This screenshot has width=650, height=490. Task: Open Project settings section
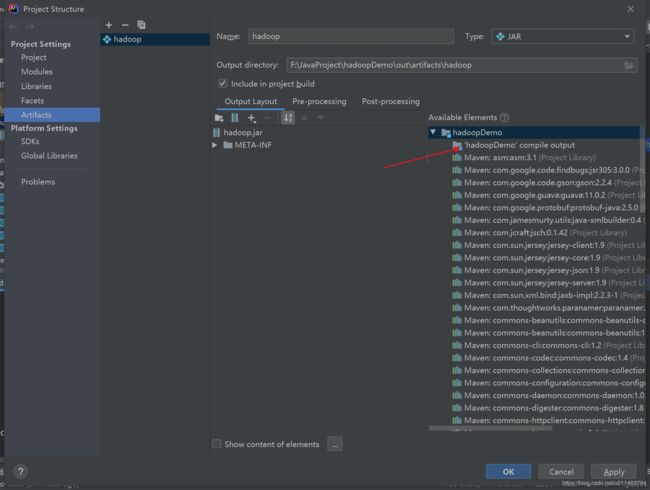coord(34,58)
